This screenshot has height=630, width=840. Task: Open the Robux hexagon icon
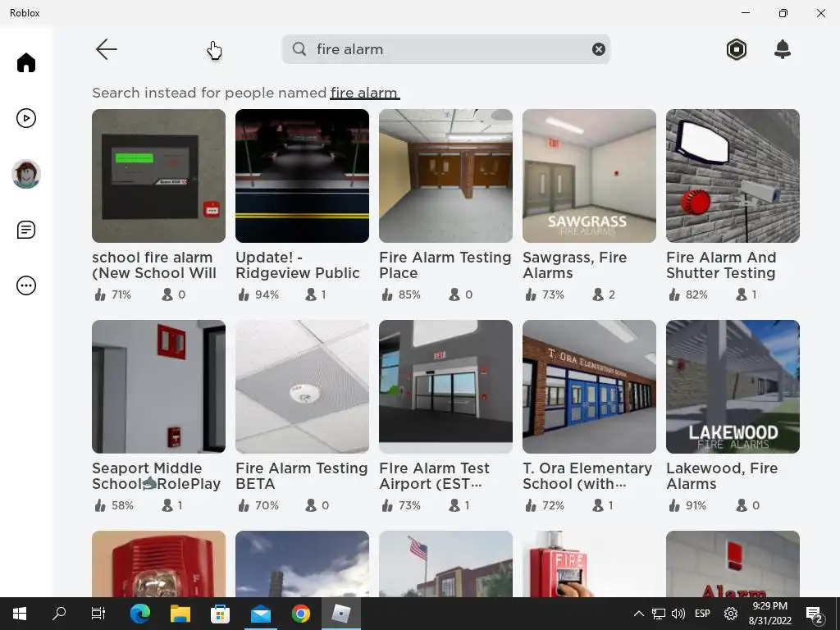[737, 49]
